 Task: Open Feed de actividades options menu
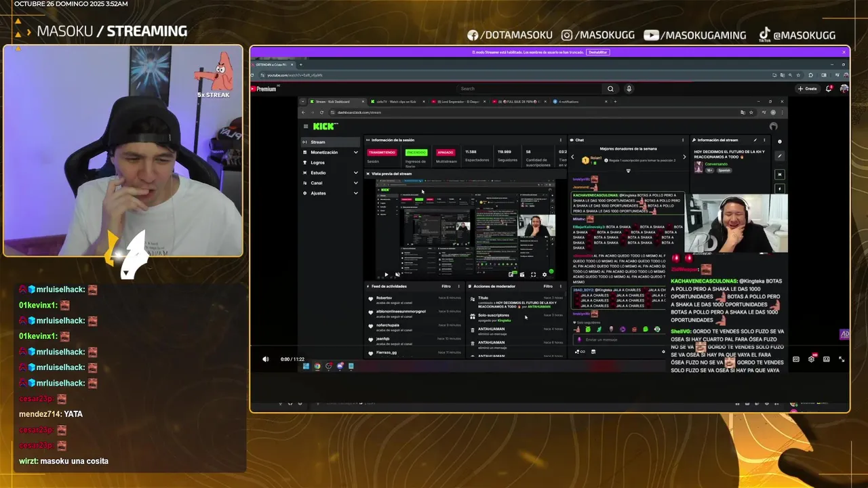point(458,286)
